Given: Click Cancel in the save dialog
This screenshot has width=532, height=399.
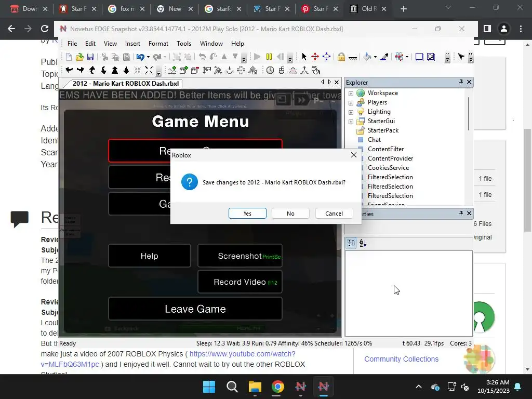Looking at the screenshot, I should click(334, 214).
